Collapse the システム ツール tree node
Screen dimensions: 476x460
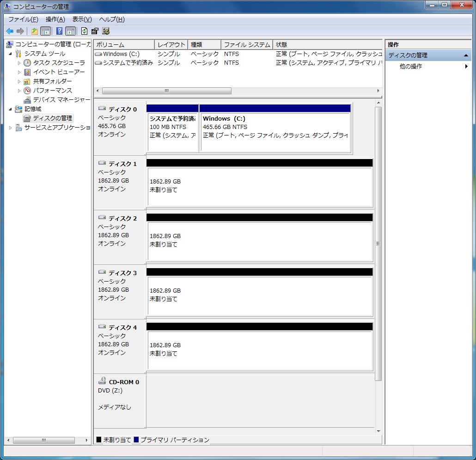pos(11,54)
